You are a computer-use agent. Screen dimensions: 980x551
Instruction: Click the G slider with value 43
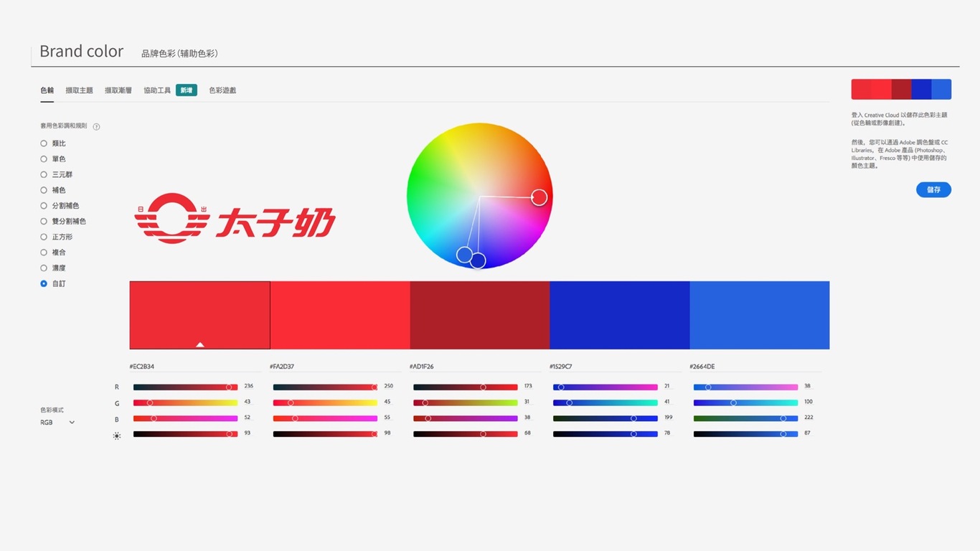tap(185, 402)
